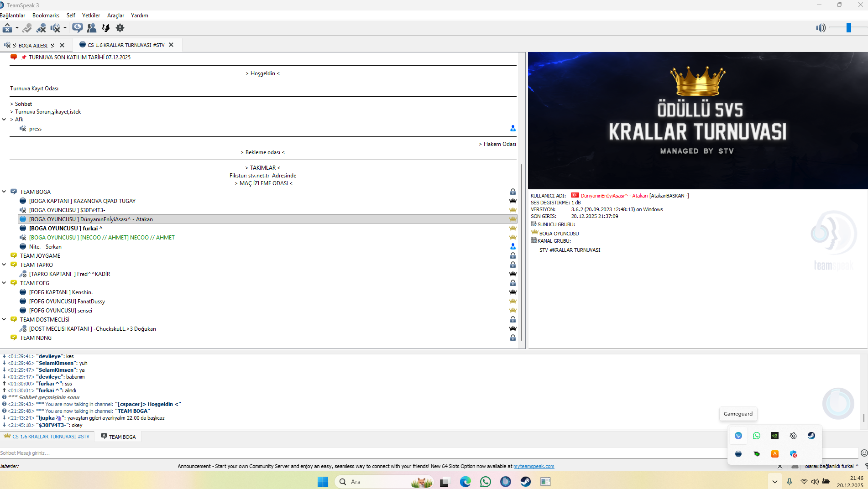Click the speaker icon beside the volume slider
Viewport: 868px width, 489px height.
pyautogui.click(x=821, y=28)
